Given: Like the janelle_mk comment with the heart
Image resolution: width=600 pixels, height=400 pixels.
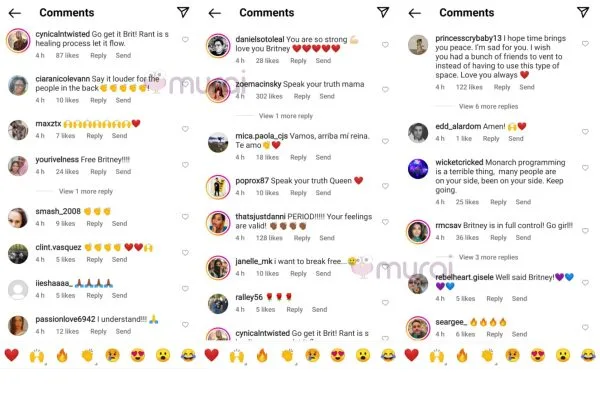Looking at the screenshot, I should [385, 267].
